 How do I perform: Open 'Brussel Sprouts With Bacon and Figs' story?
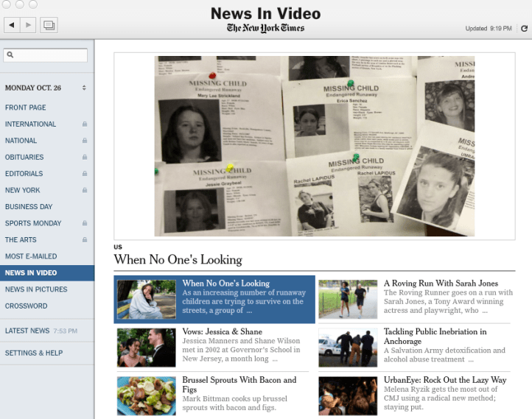click(x=239, y=384)
